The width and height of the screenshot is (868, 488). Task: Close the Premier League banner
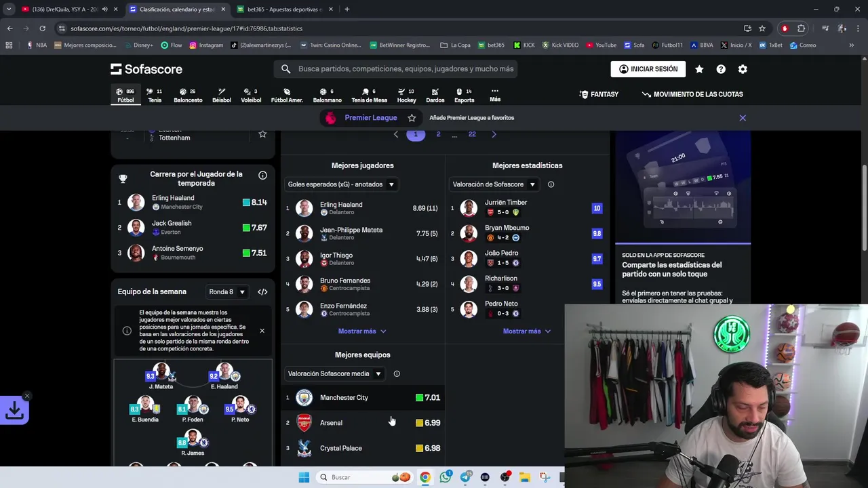tap(743, 118)
